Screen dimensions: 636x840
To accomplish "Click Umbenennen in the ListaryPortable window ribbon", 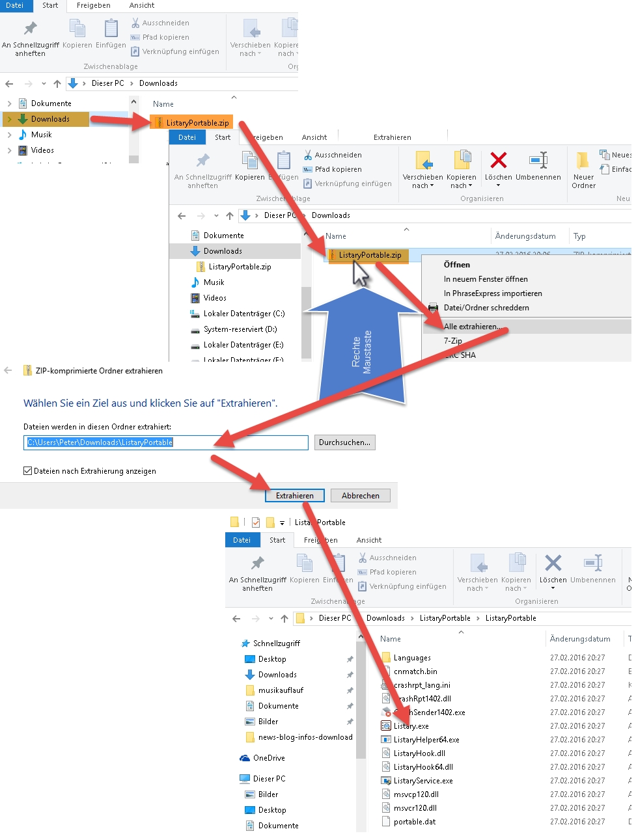I will click(x=593, y=567).
